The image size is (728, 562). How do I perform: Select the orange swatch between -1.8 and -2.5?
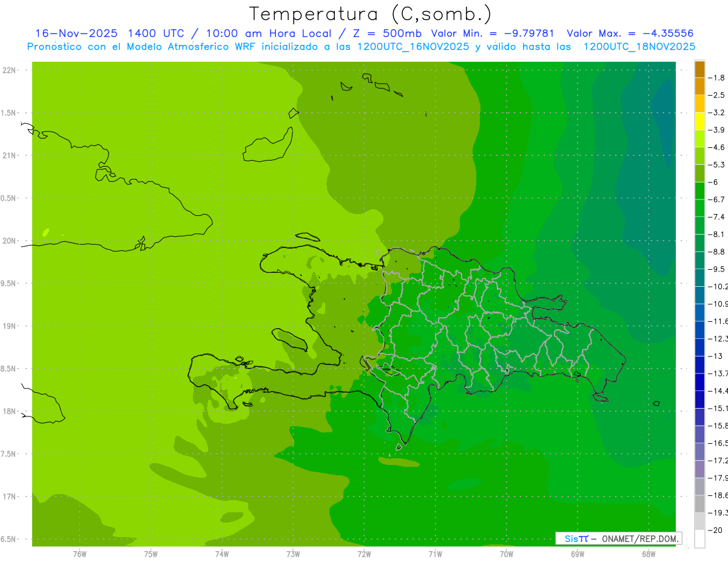699,87
